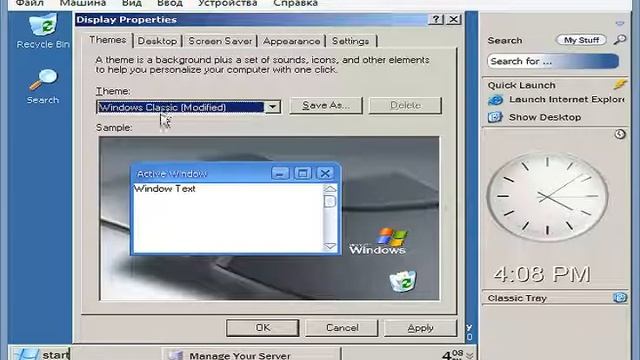
Task: Open the Recycle Bin desktop icon
Action: [43, 31]
